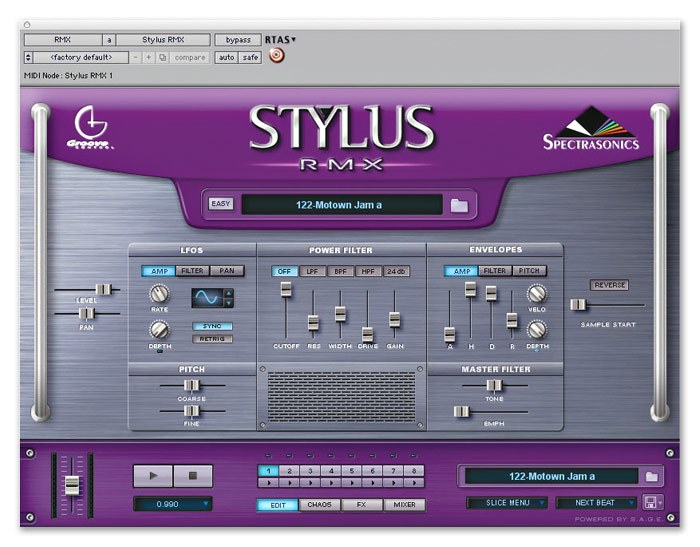Click the bypass button

coord(238,40)
